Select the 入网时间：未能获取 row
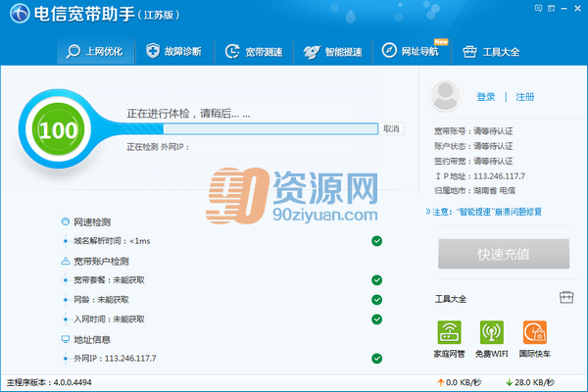Image resolution: width=588 pixels, height=392 pixels. [223, 319]
